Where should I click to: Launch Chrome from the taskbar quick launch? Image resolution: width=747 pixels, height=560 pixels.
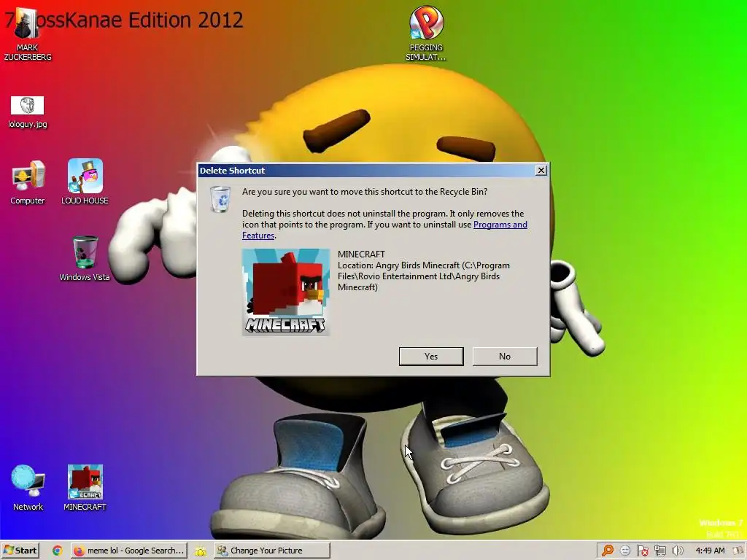(x=58, y=551)
